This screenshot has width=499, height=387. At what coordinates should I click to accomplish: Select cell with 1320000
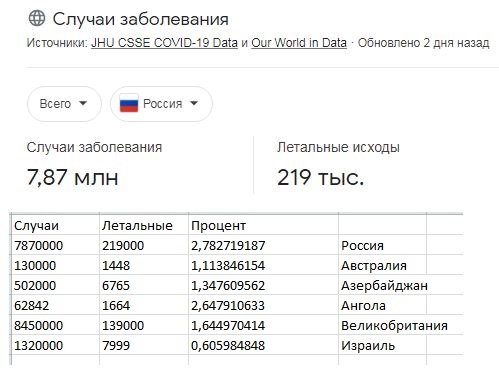[x=55, y=345]
